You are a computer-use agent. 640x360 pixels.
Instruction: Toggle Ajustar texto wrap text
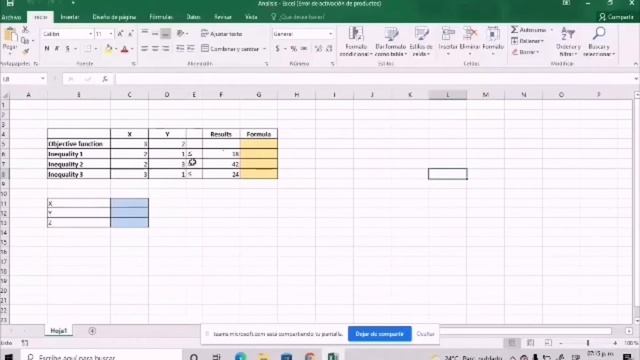coord(222,34)
